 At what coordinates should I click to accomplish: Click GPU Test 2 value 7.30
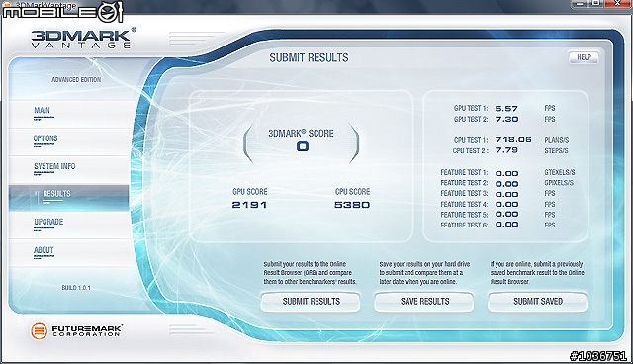pos(506,119)
